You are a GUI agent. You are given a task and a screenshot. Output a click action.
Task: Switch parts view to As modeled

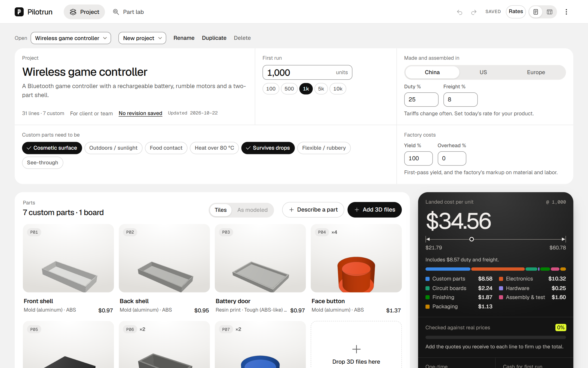click(x=252, y=210)
